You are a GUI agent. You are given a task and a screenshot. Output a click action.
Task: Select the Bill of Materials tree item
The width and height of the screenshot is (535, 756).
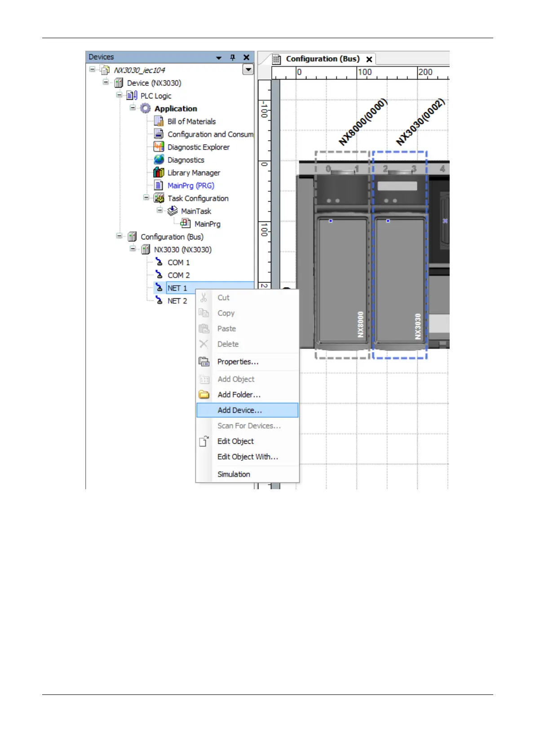(x=191, y=122)
